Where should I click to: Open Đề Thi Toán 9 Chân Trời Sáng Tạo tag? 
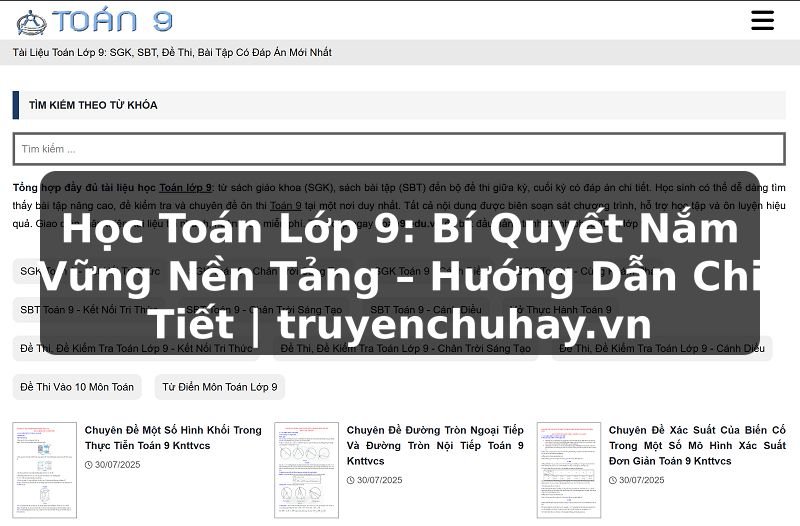[406, 348]
